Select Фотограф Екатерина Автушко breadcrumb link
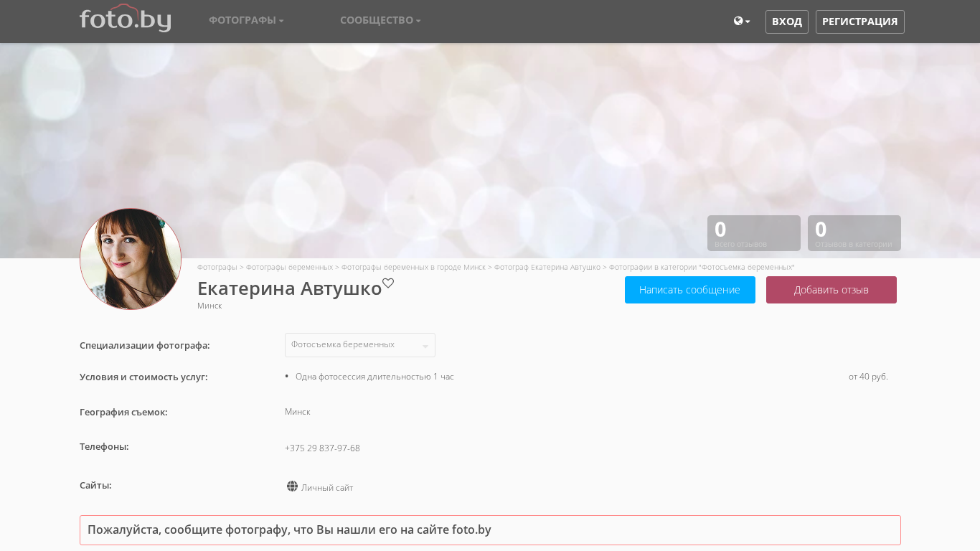The width and height of the screenshot is (980, 551). click(547, 267)
